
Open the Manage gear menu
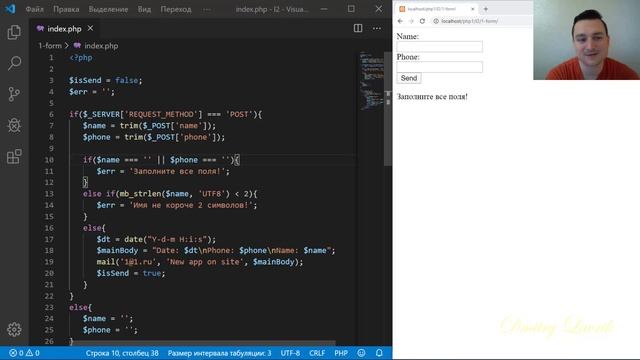tap(14, 329)
